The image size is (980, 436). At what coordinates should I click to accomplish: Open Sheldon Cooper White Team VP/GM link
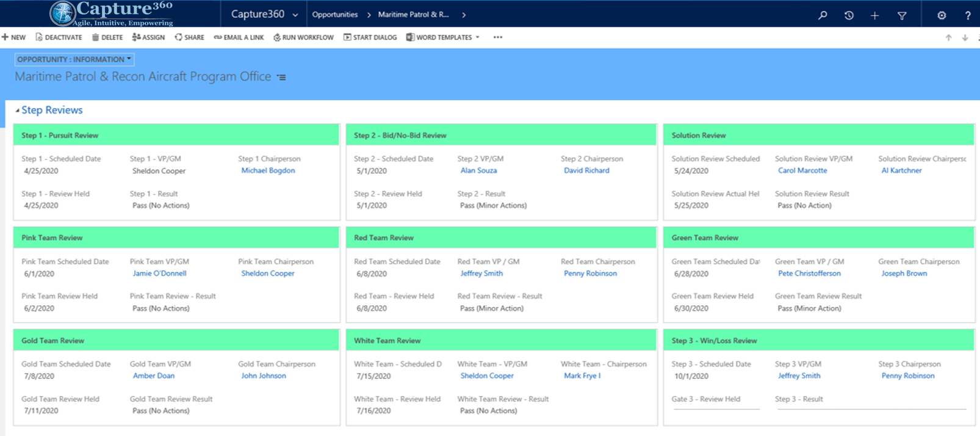click(x=487, y=376)
